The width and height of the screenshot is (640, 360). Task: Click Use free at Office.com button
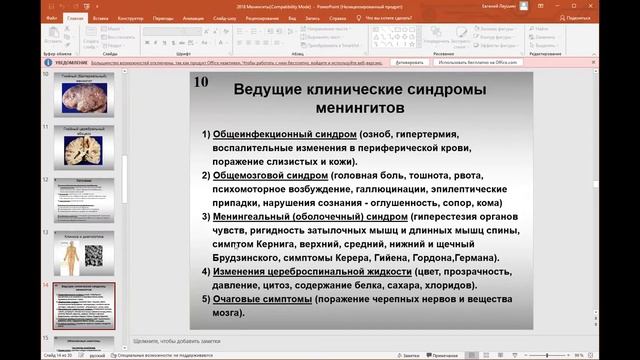pos(478,62)
